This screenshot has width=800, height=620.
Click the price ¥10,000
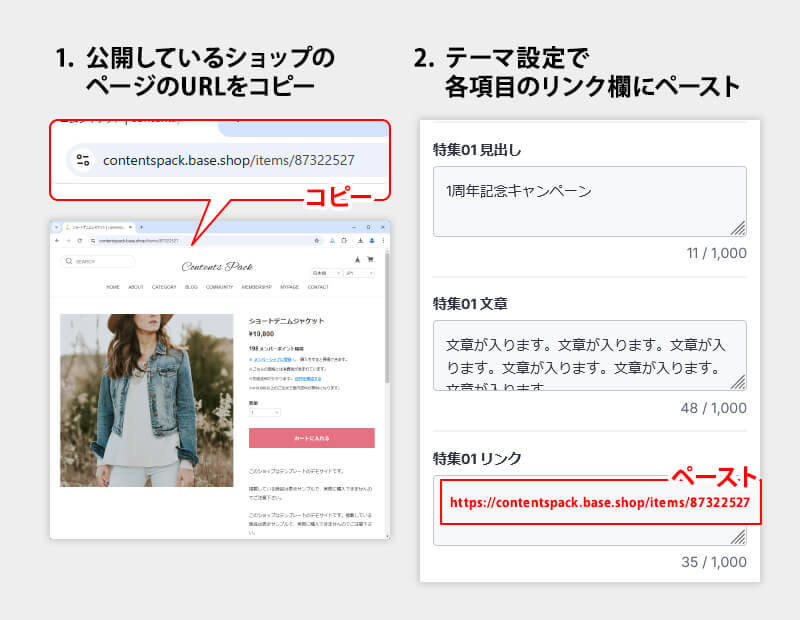pyautogui.click(x=261, y=334)
